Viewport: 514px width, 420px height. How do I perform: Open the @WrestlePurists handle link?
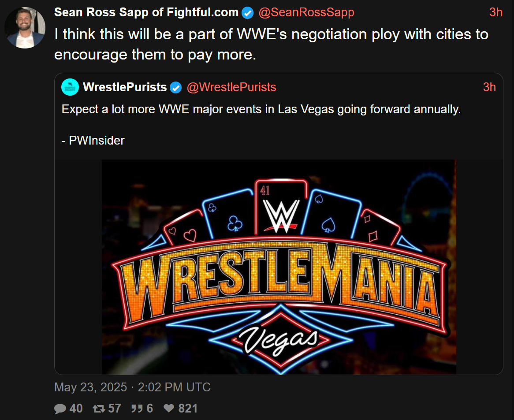(x=231, y=87)
